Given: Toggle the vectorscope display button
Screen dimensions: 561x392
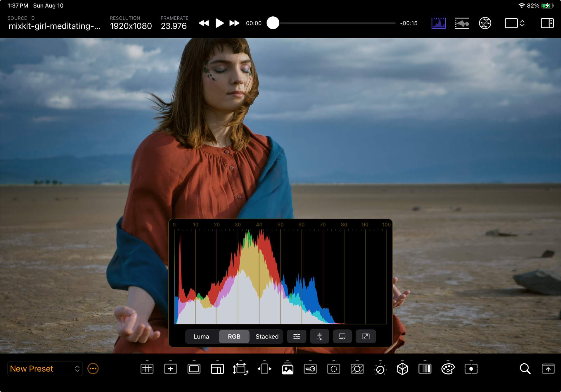Looking at the screenshot, I should coord(485,23).
